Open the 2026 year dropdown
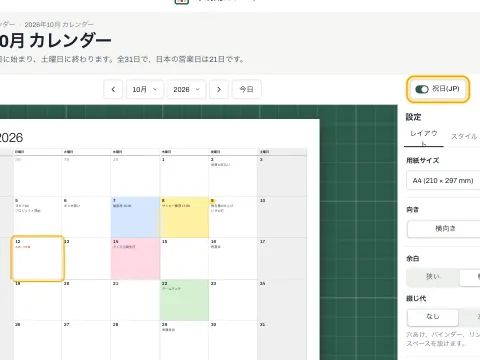This screenshot has height=360, width=480. (x=187, y=89)
